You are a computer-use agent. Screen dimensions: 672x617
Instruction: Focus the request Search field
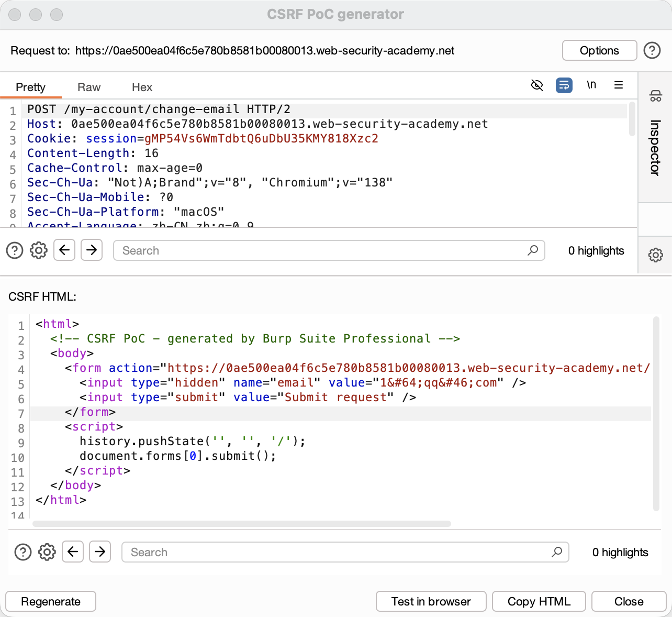(x=329, y=250)
